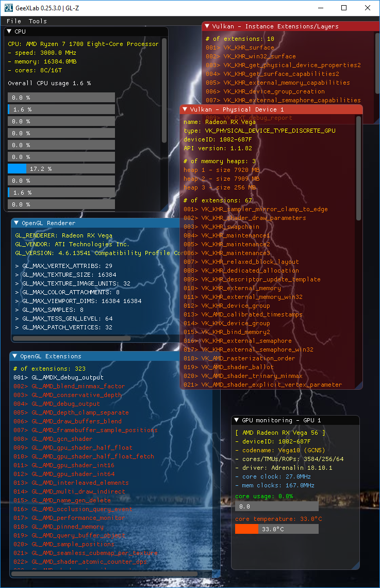Collapse the OpenGL Renderer panel
The image size is (380, 588).
(x=16, y=223)
